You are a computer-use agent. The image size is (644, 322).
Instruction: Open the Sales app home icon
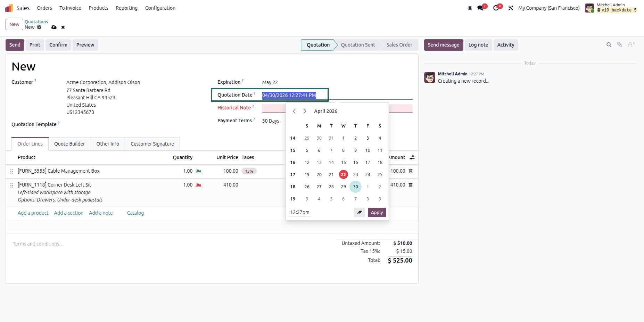coord(9,8)
